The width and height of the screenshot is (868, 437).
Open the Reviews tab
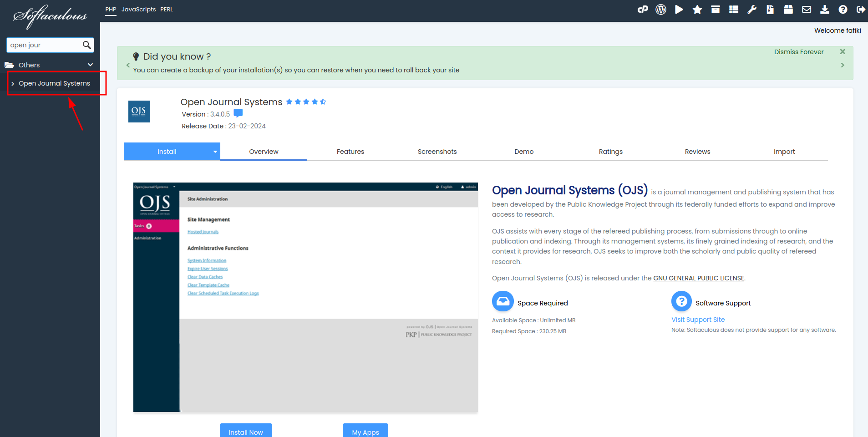click(697, 152)
